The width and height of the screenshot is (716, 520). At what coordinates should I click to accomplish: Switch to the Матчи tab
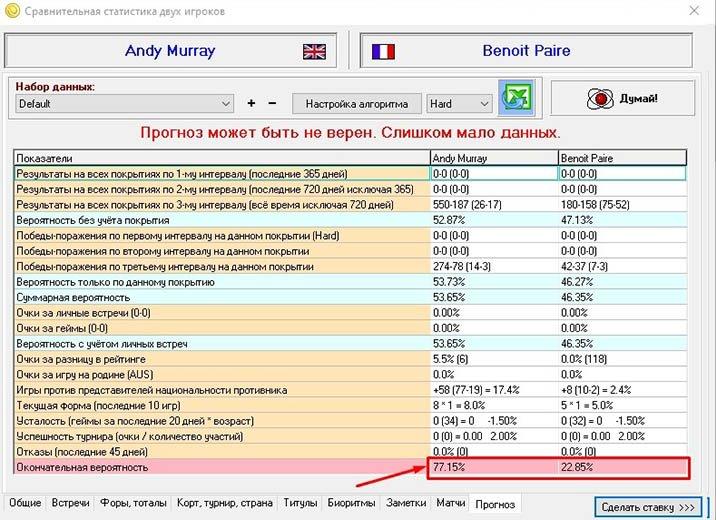[x=451, y=503]
